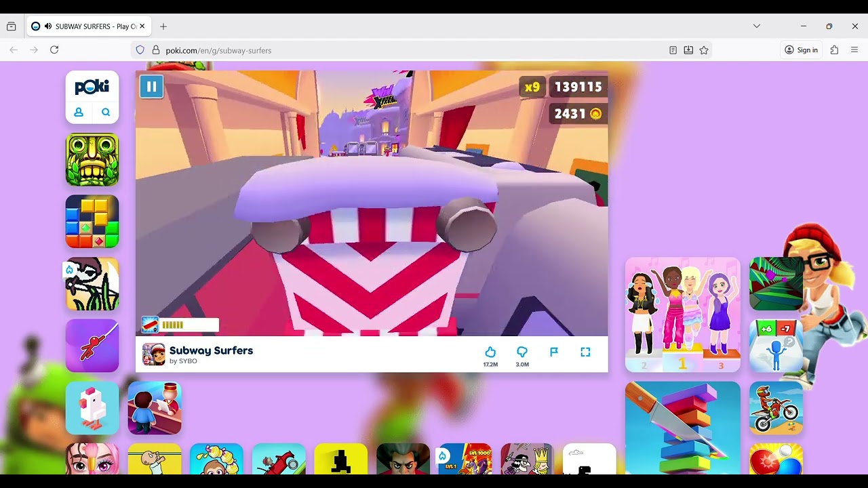
Task: Open Firefox tracking protection shield
Action: [x=140, y=50]
